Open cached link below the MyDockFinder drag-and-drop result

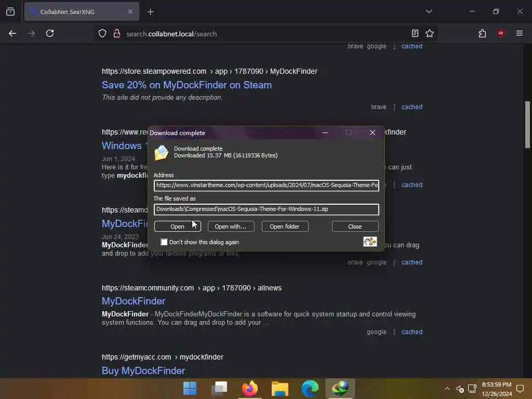click(412, 262)
